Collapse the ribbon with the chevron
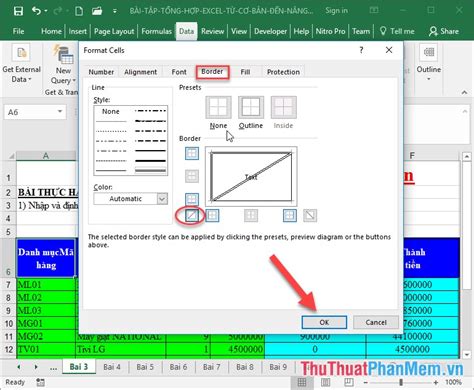 click(x=464, y=93)
